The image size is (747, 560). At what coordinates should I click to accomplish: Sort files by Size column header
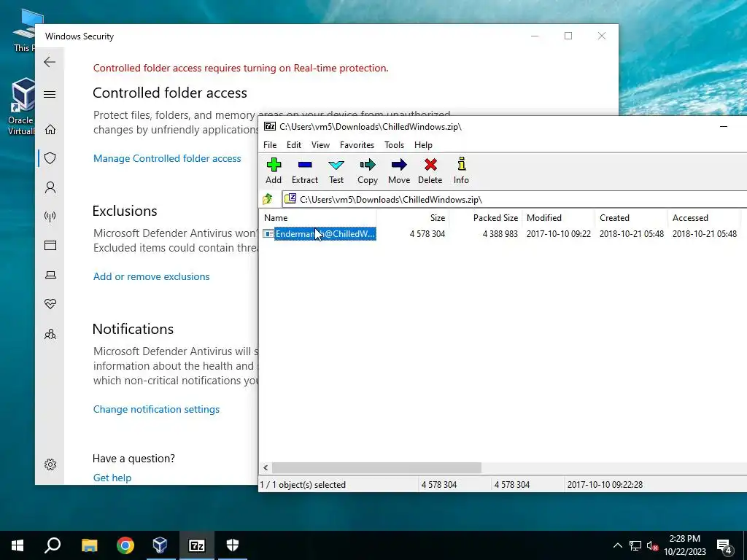coord(413,217)
